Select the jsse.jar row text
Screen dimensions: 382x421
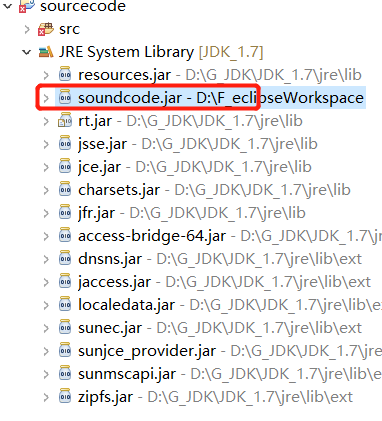[x=198, y=144]
